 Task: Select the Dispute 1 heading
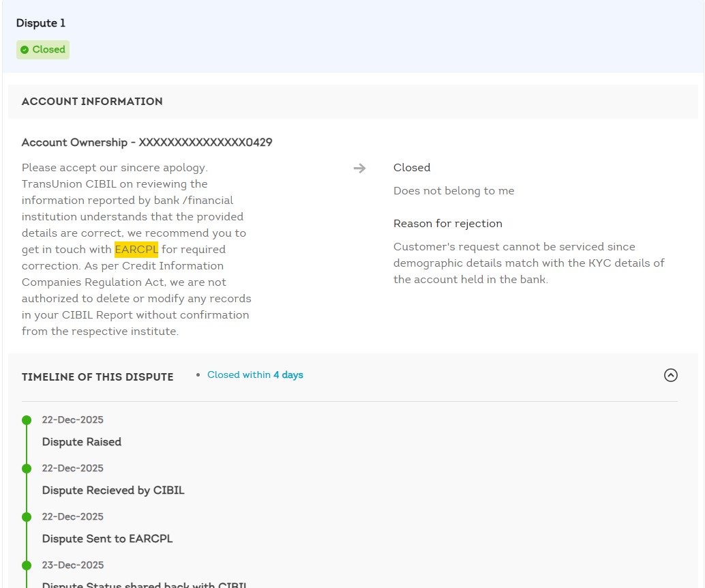coord(41,23)
